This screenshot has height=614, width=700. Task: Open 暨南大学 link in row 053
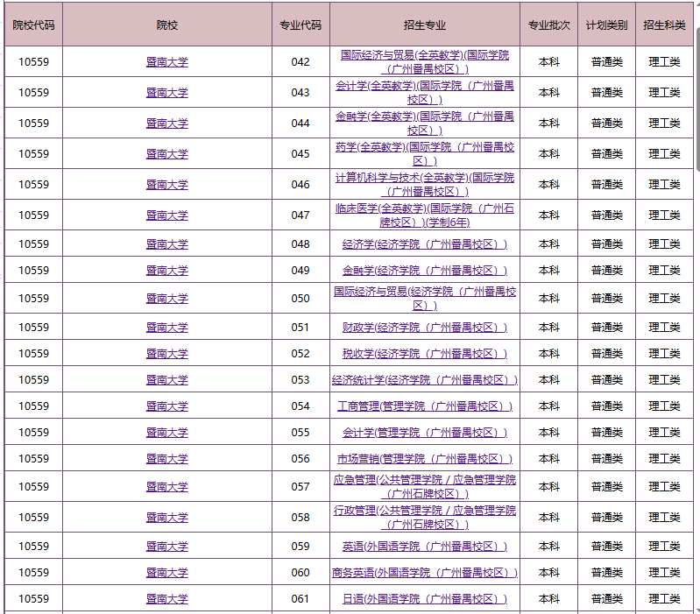[x=167, y=380]
